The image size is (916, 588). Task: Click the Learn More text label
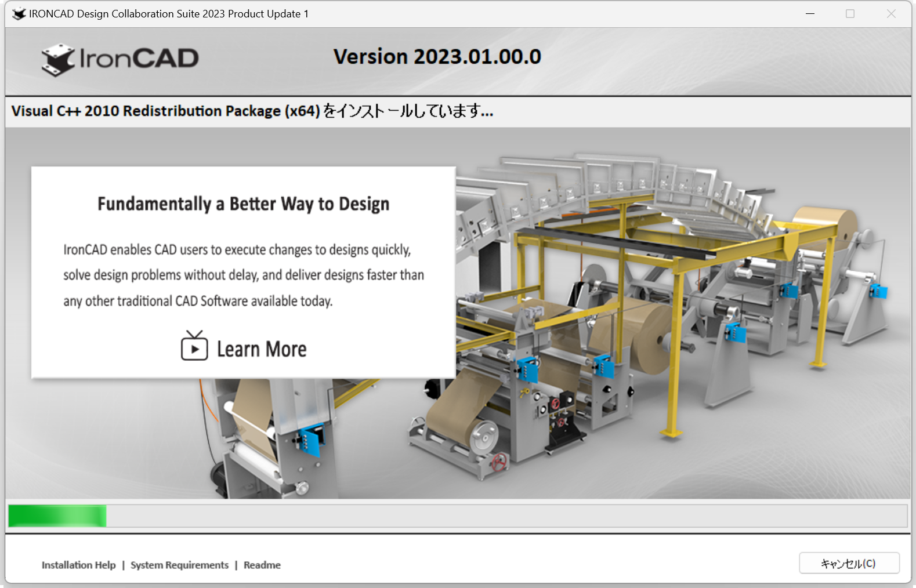click(262, 350)
